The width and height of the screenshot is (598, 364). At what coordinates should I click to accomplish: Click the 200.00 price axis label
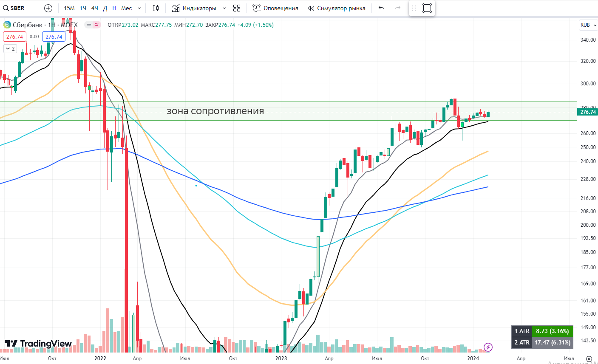click(588, 225)
